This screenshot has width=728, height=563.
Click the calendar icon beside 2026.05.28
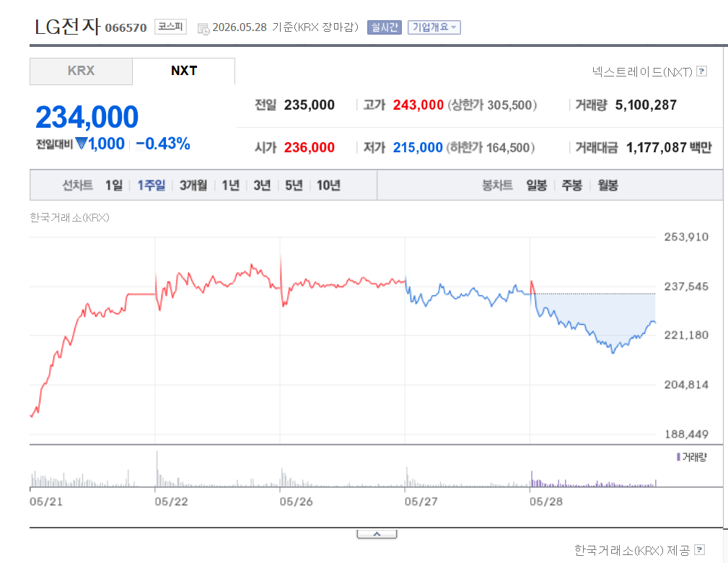coord(203,28)
